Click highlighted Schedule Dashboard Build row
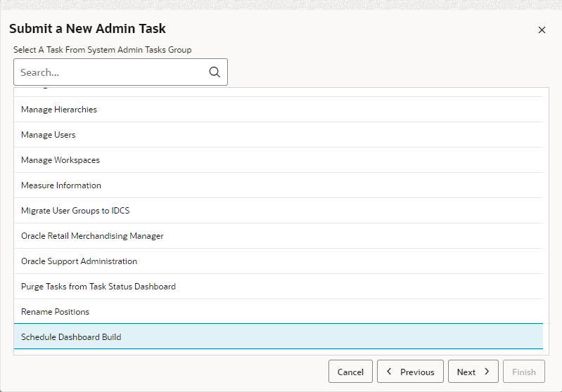The height and width of the screenshot is (392, 562). pyautogui.click(x=278, y=337)
